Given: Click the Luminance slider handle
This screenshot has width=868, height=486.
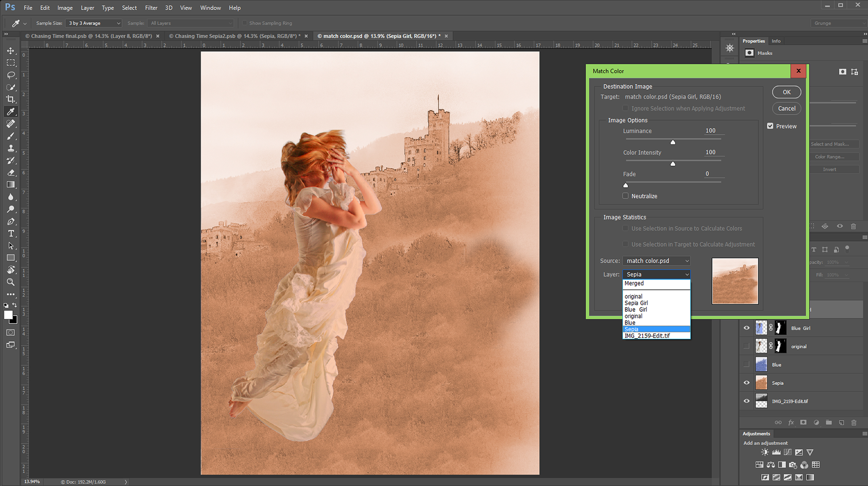Looking at the screenshot, I should (x=673, y=142).
